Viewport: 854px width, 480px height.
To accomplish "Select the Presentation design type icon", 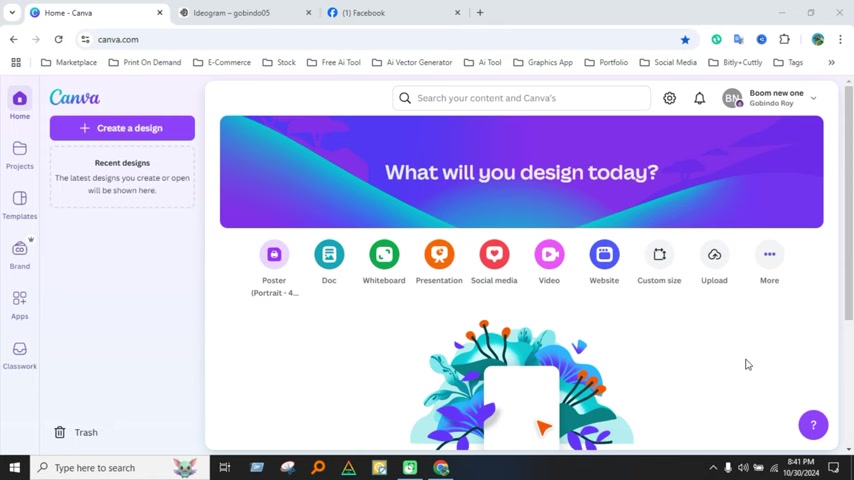I will (439, 254).
